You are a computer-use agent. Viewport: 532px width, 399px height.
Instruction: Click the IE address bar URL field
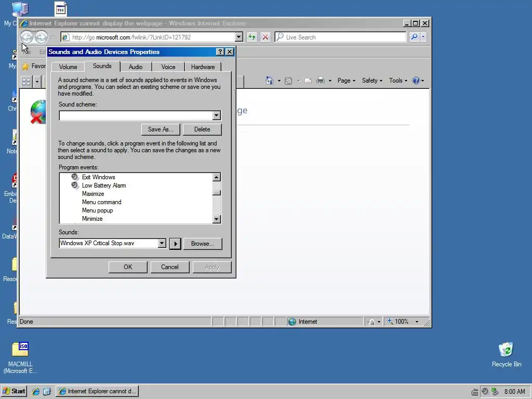[x=153, y=37]
